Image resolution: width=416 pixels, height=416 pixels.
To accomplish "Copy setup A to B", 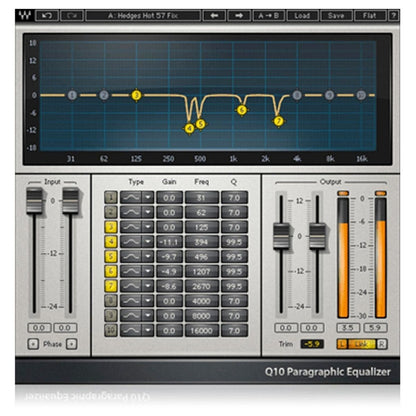I will click(269, 16).
